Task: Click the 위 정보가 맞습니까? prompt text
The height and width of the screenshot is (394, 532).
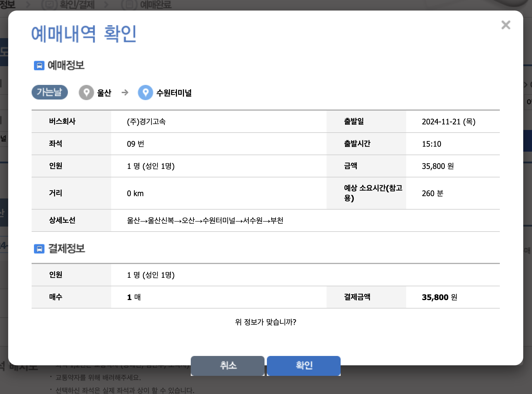Action: [266, 322]
